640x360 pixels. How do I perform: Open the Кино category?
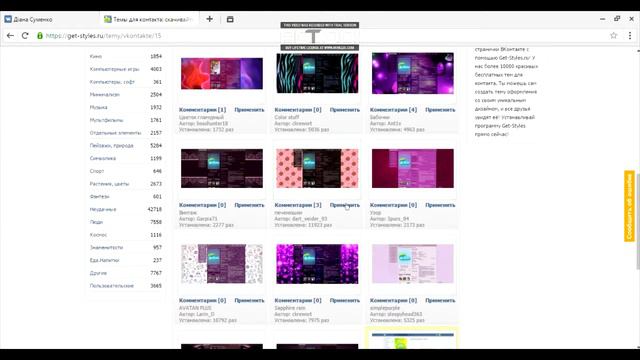click(96, 56)
